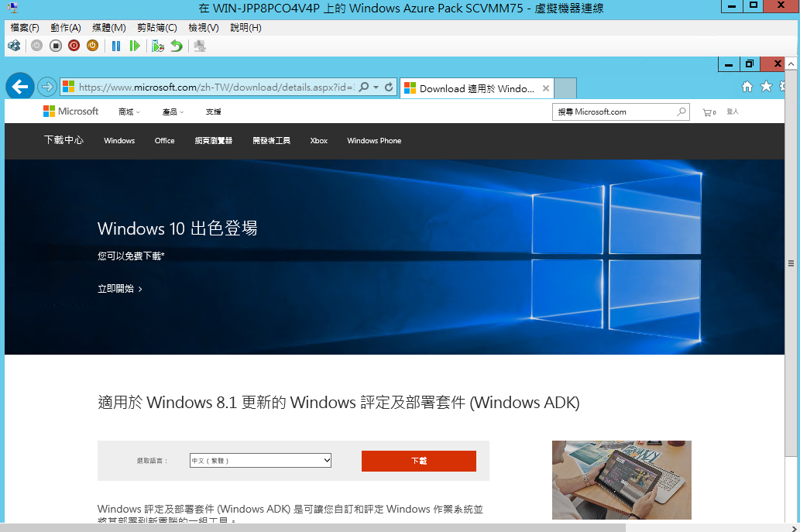
Task: Click the greyed Enhanced session icon
Action: click(x=200, y=46)
